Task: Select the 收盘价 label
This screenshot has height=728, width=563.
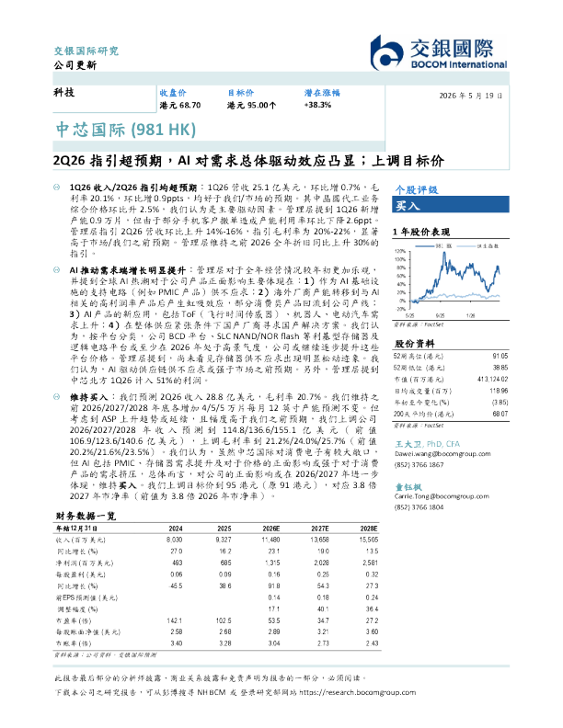Action: coord(173,93)
